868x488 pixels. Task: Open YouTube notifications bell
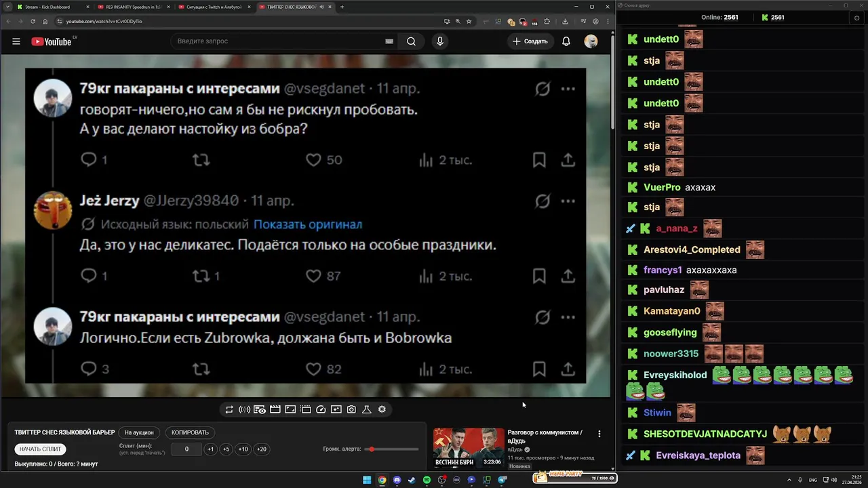click(x=566, y=41)
